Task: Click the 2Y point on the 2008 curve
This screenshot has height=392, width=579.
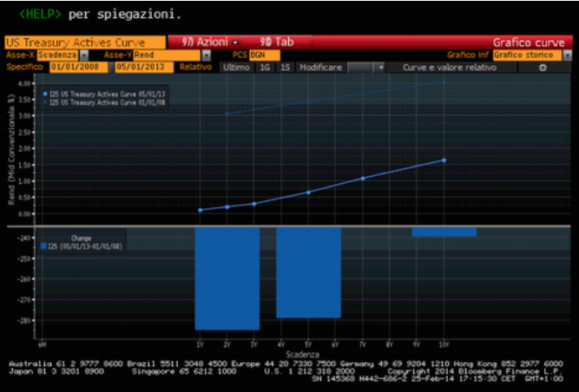Action: [227, 114]
